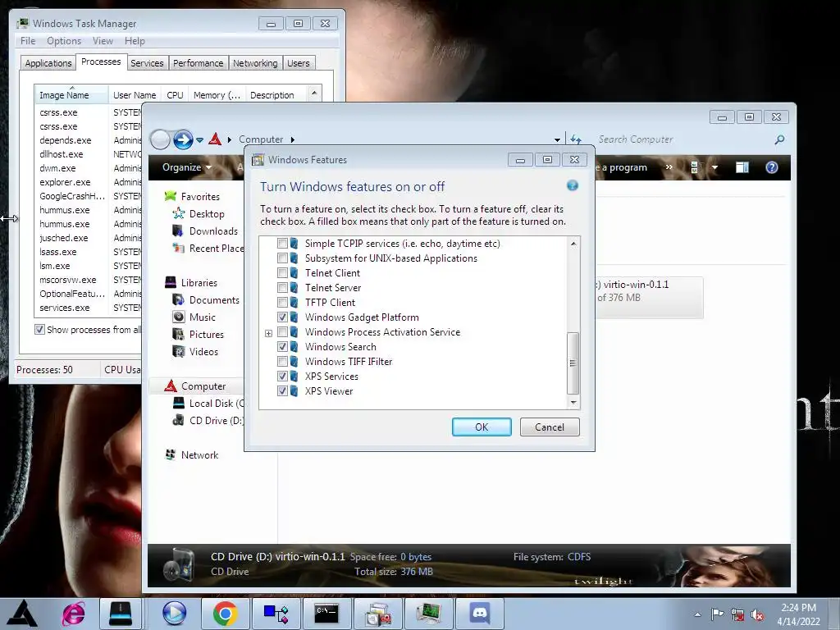Check Simple TCPIP services checkbox
Screen dimensions: 840x630
point(282,243)
